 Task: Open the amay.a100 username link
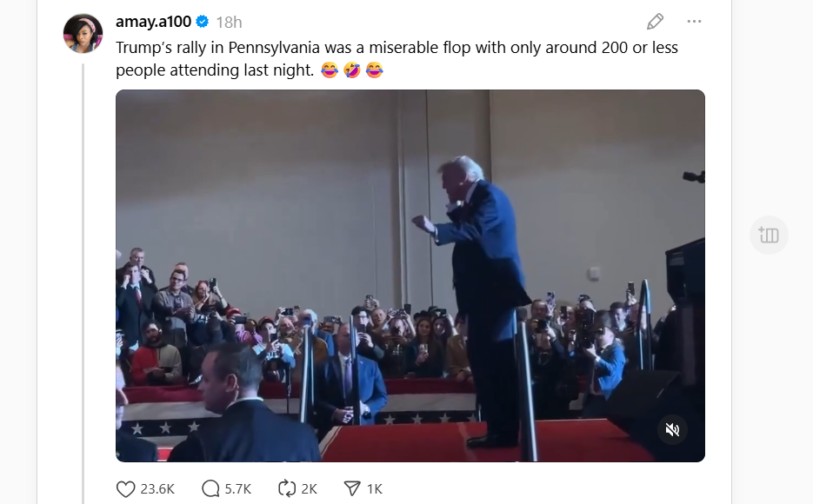click(153, 22)
